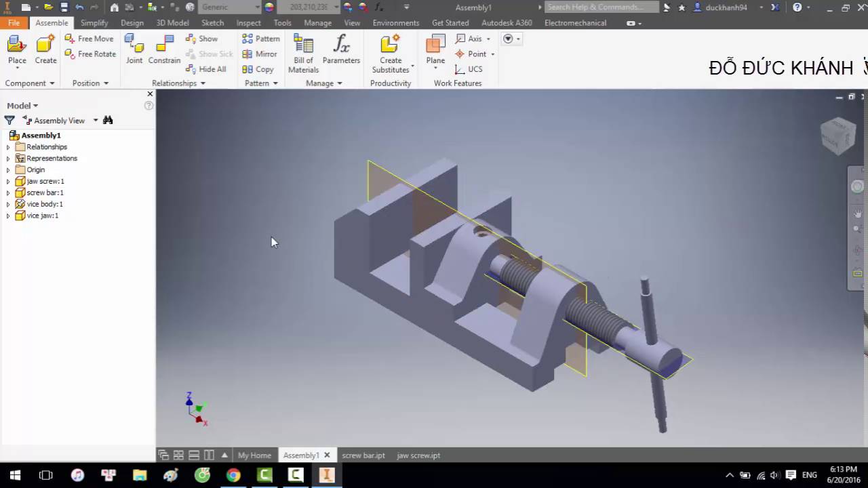Screen dimensions: 868x488
Task: Open the Position panel dropdown
Action: 90,83
